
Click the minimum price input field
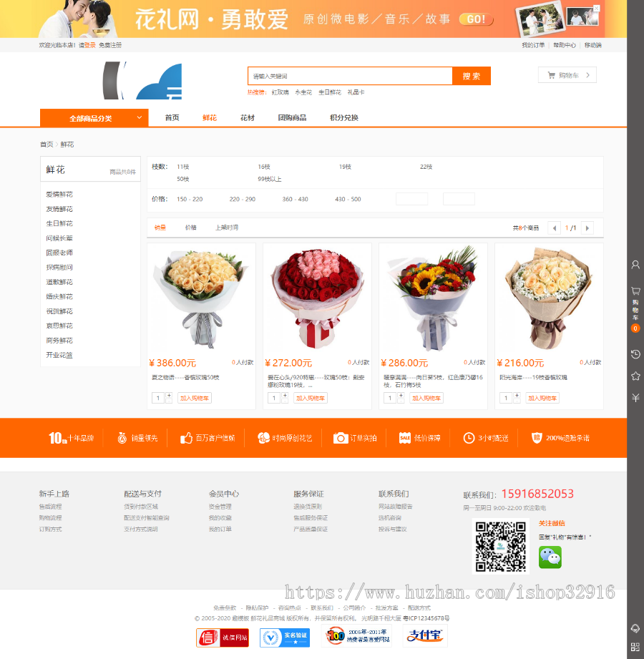[411, 199]
